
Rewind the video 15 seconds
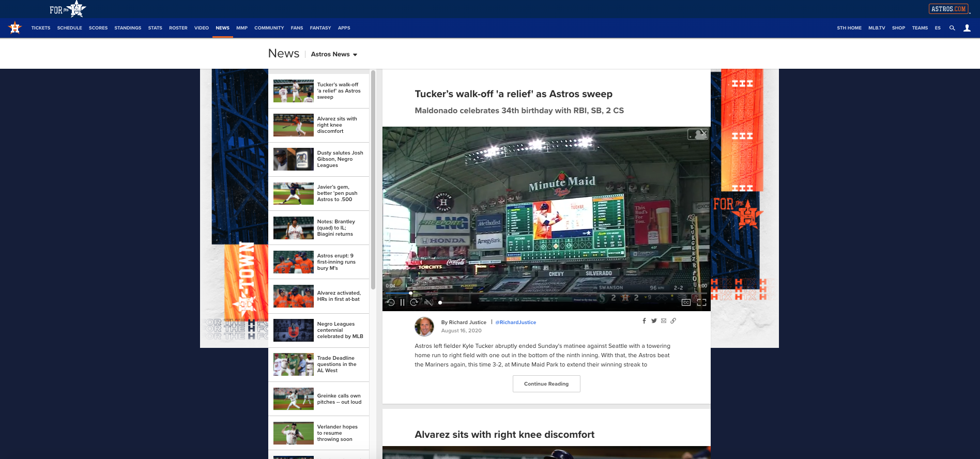pos(391,302)
